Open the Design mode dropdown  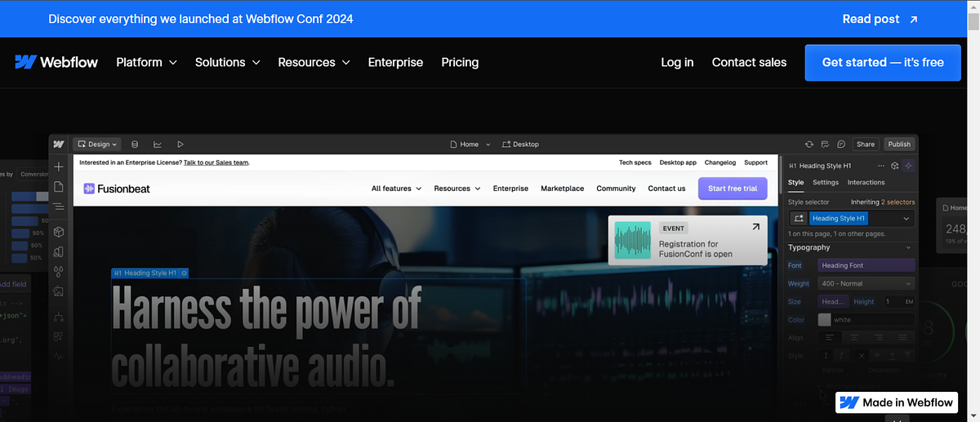[x=97, y=144]
